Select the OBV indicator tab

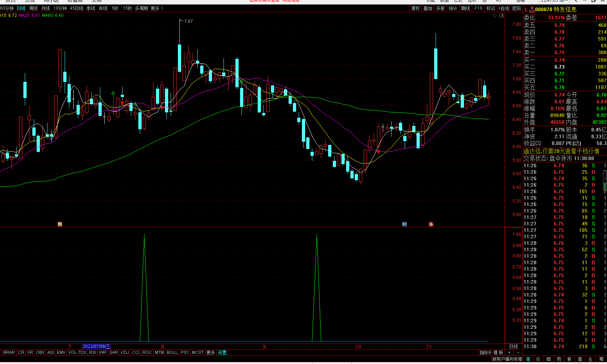[x=40, y=353]
